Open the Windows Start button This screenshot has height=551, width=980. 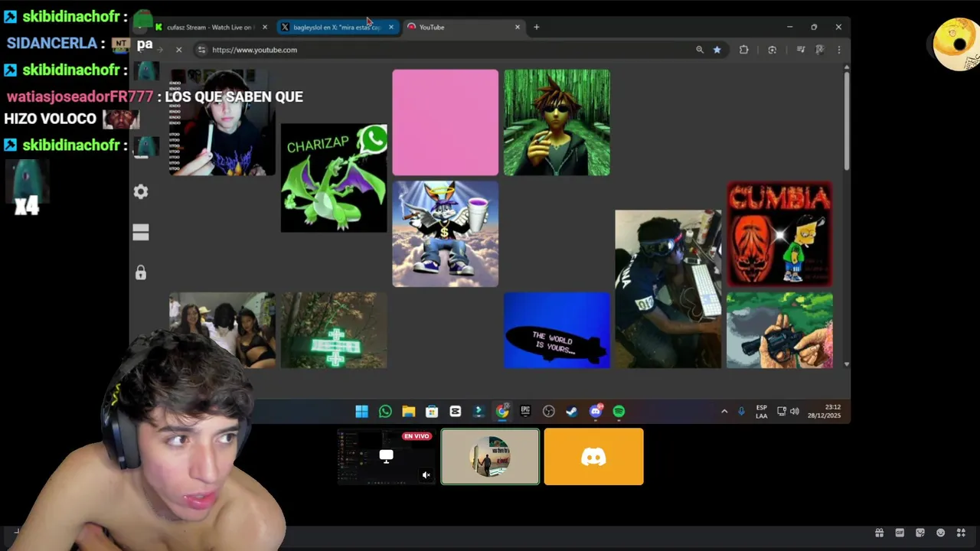click(362, 412)
